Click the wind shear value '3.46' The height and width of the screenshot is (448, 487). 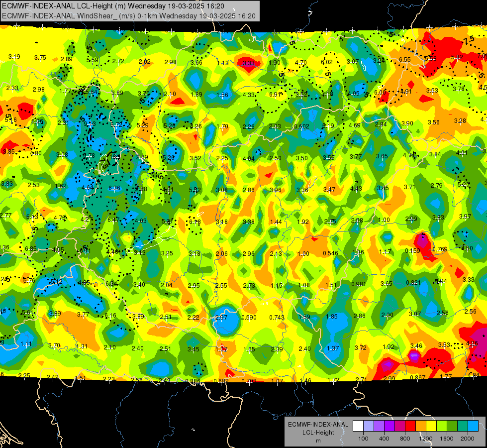coord(416,346)
